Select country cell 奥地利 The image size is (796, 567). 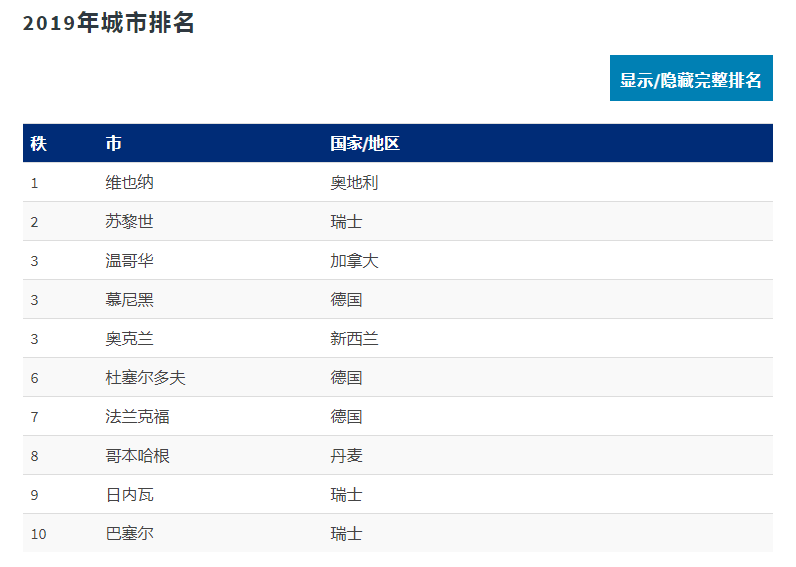point(354,182)
